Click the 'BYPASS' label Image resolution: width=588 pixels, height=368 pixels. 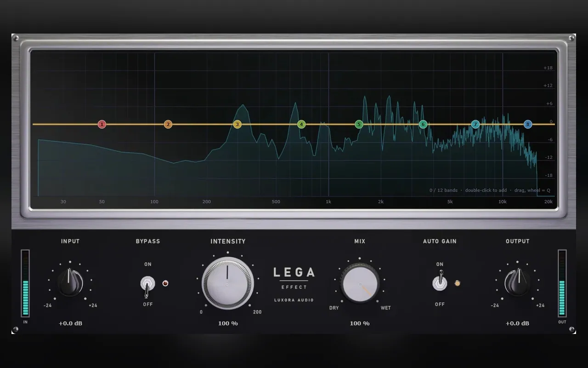point(148,241)
